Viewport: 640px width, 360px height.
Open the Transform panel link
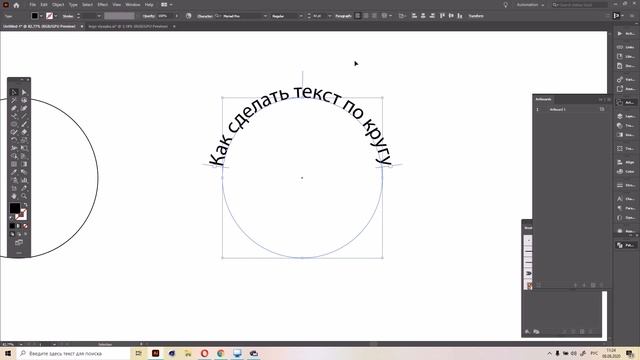pyautogui.click(x=476, y=16)
